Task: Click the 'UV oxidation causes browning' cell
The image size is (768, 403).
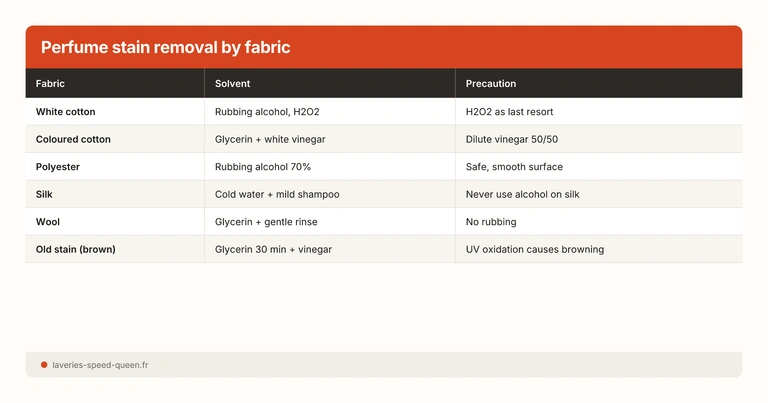Action: point(535,249)
